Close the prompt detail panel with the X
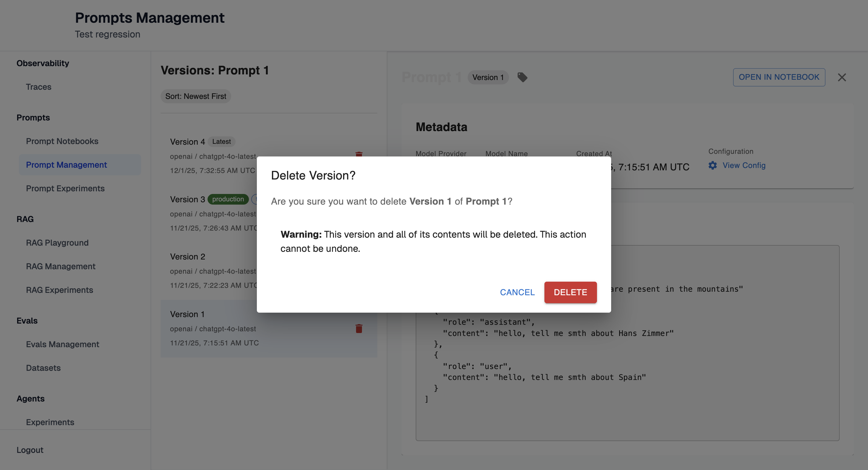The height and width of the screenshot is (470, 868). [x=842, y=77]
